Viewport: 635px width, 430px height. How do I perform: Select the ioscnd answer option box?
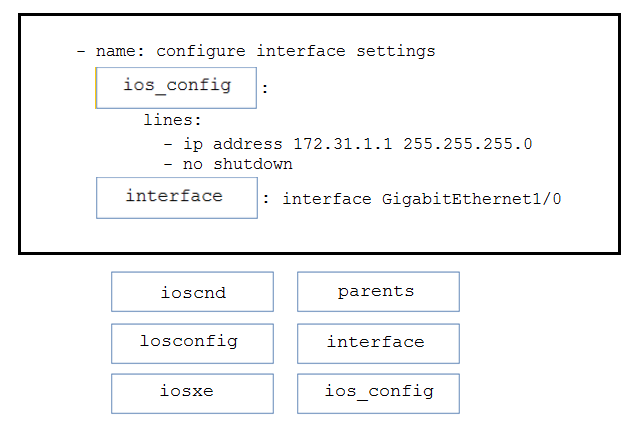point(192,292)
